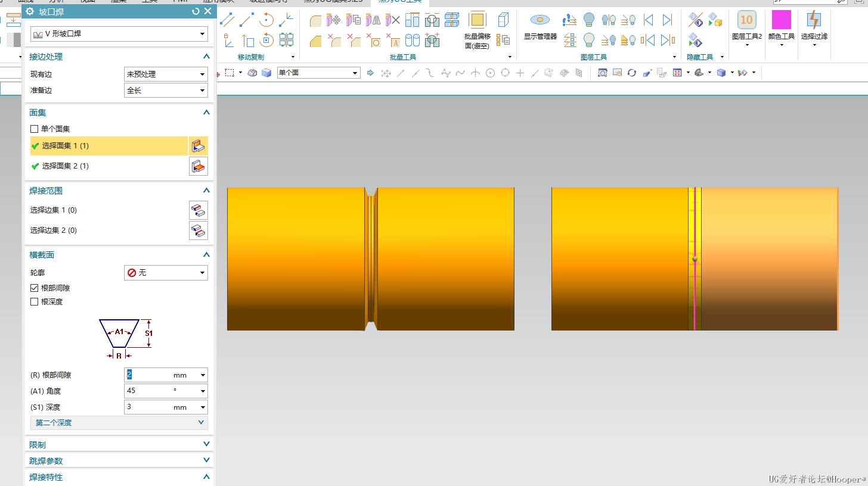
Task: Collapse the 横截面 section
Action: 206,255
